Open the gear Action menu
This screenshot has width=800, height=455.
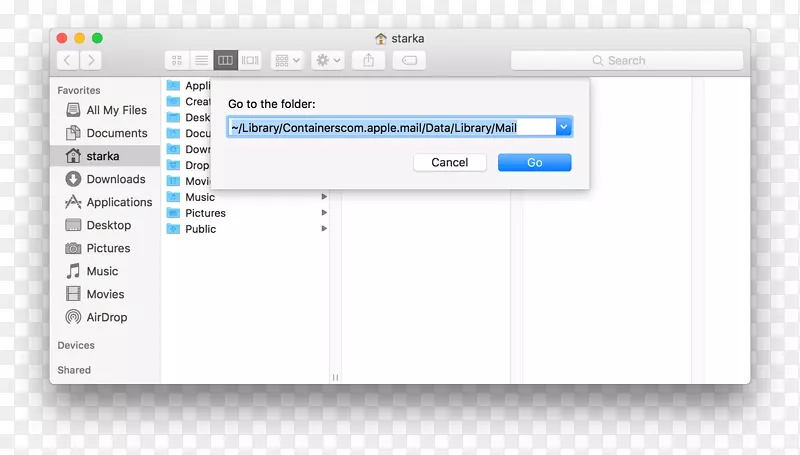(328, 60)
